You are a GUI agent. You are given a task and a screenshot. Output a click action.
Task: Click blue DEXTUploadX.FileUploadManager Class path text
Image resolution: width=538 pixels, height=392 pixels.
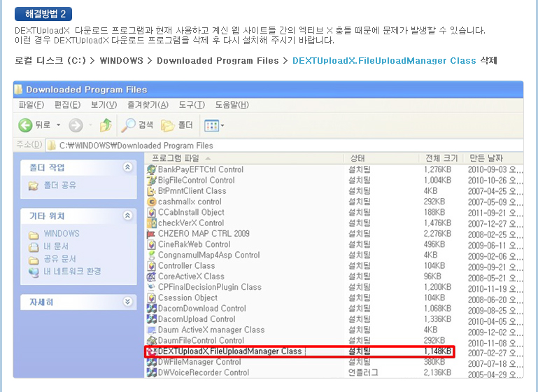pyautogui.click(x=384, y=61)
